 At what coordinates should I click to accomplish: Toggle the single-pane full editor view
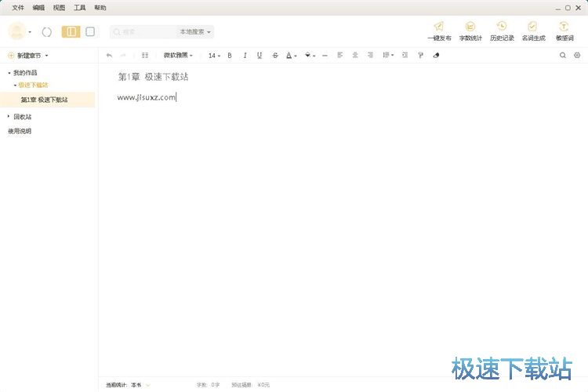pyautogui.click(x=90, y=31)
